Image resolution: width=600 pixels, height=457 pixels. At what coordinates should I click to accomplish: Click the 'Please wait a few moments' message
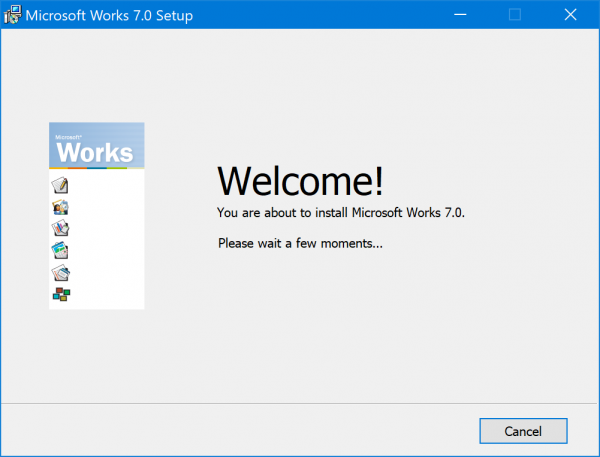pyautogui.click(x=300, y=242)
